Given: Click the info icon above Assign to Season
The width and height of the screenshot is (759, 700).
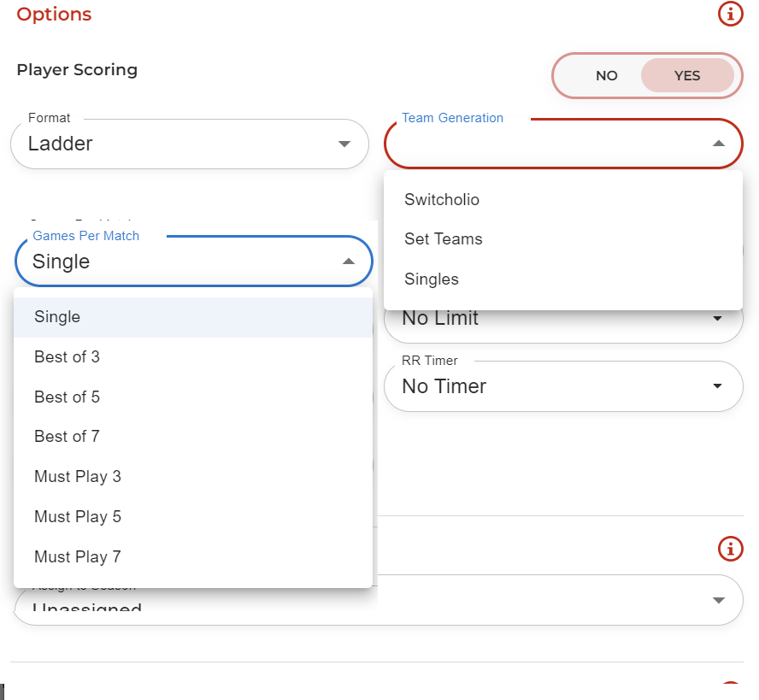Looking at the screenshot, I should pyautogui.click(x=730, y=549).
